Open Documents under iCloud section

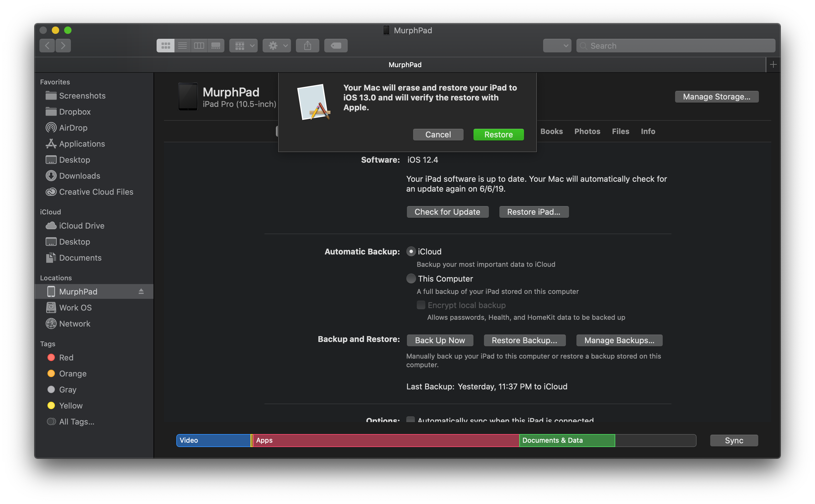(x=94, y=258)
